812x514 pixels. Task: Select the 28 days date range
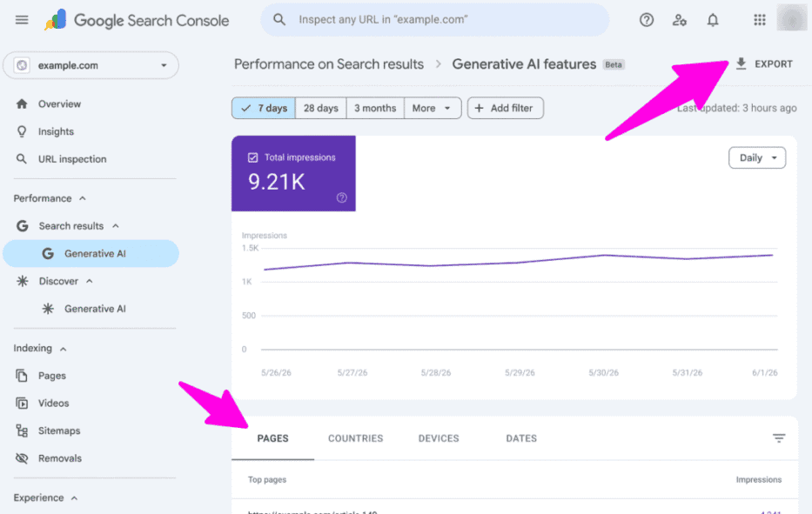click(x=320, y=108)
